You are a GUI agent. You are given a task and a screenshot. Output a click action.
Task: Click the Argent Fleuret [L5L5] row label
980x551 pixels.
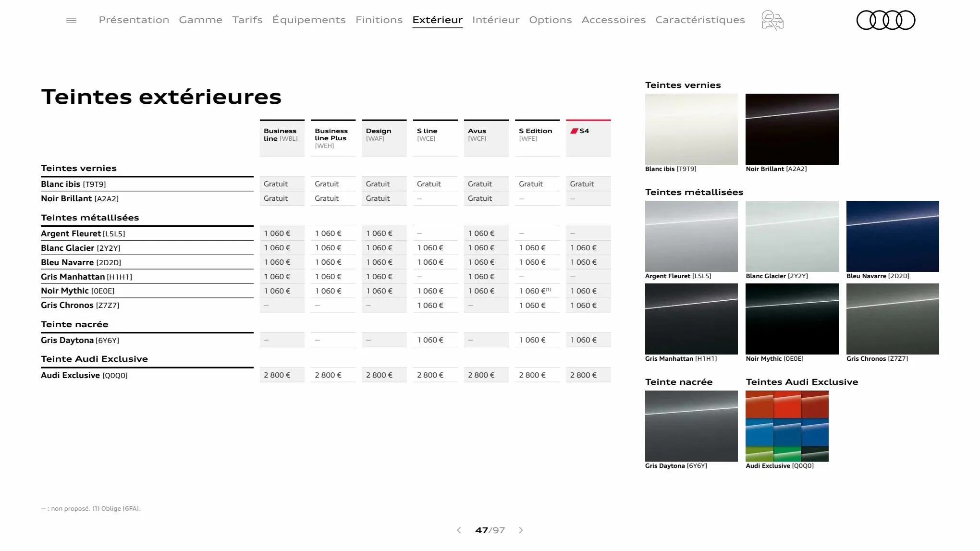[83, 233]
